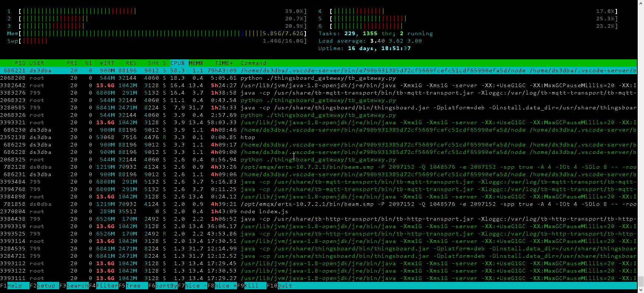This screenshot has height=293, width=644.
Task: Select the 'node index.js' process row
Action: [x=318, y=211]
